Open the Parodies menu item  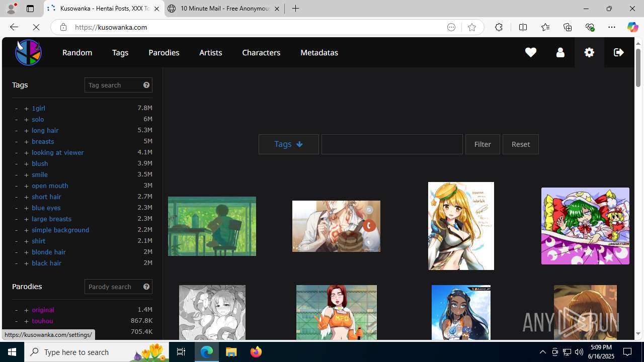(x=164, y=52)
